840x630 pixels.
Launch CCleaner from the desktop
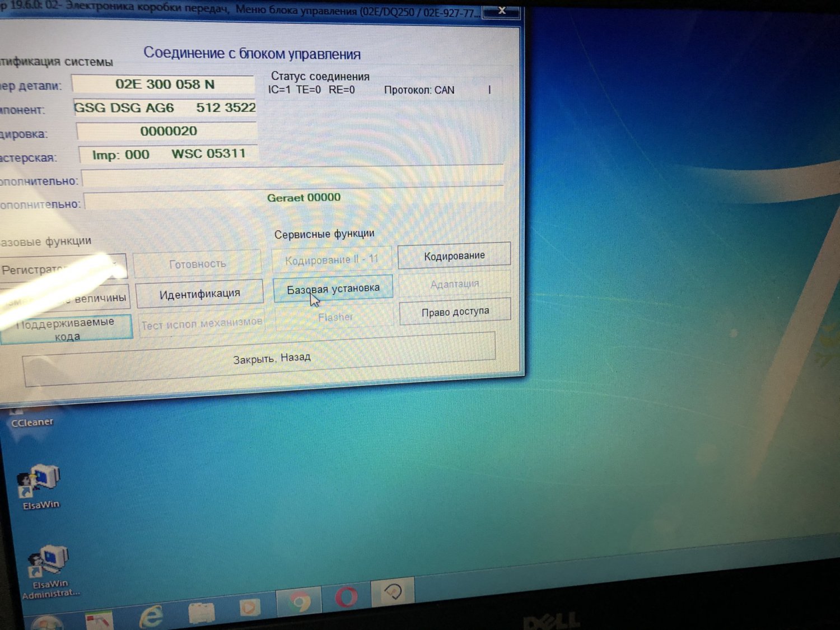click(x=31, y=417)
